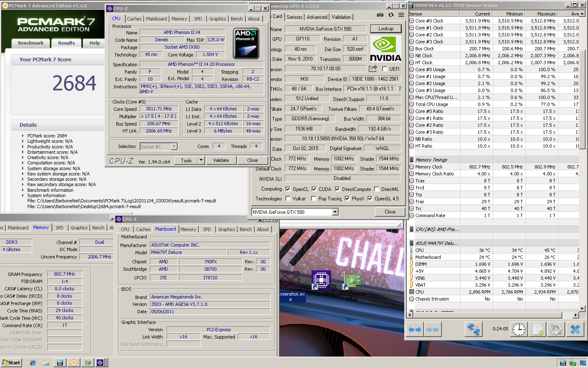
Task: Click the HWiNFO clock reset timer button
Action: (519, 330)
